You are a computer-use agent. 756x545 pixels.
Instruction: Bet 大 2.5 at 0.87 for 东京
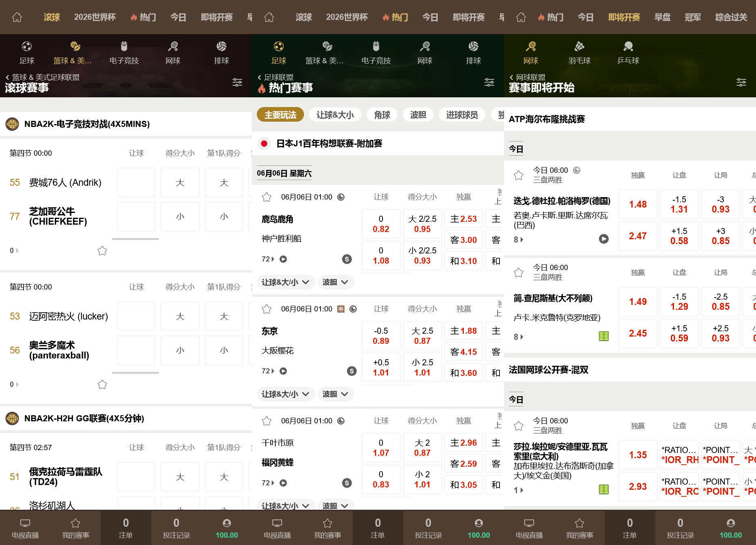tap(422, 336)
